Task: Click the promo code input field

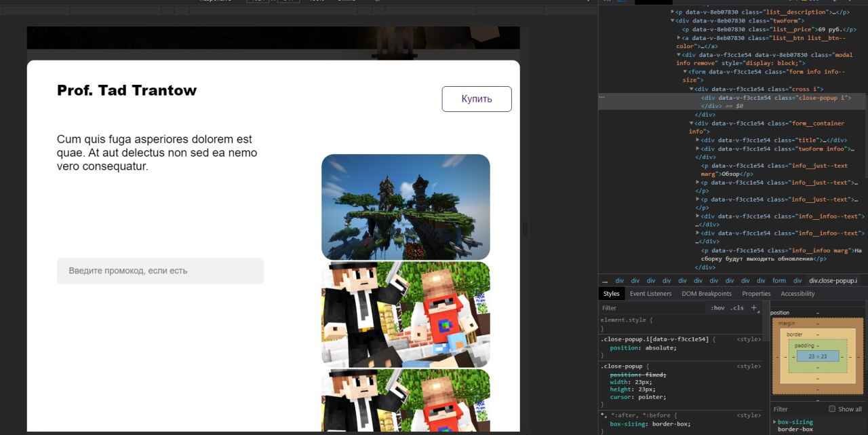Action: (160, 271)
